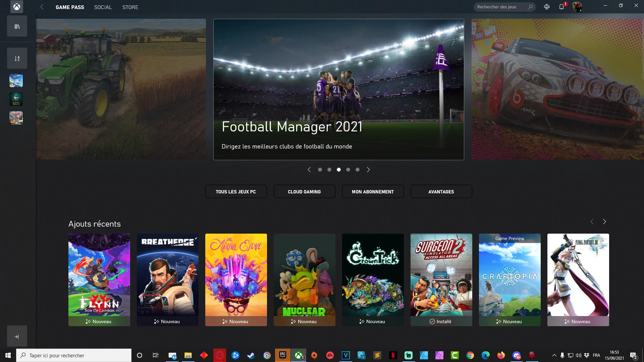Open The Artful Escape game card
The height and width of the screenshot is (362, 644).
(236, 280)
